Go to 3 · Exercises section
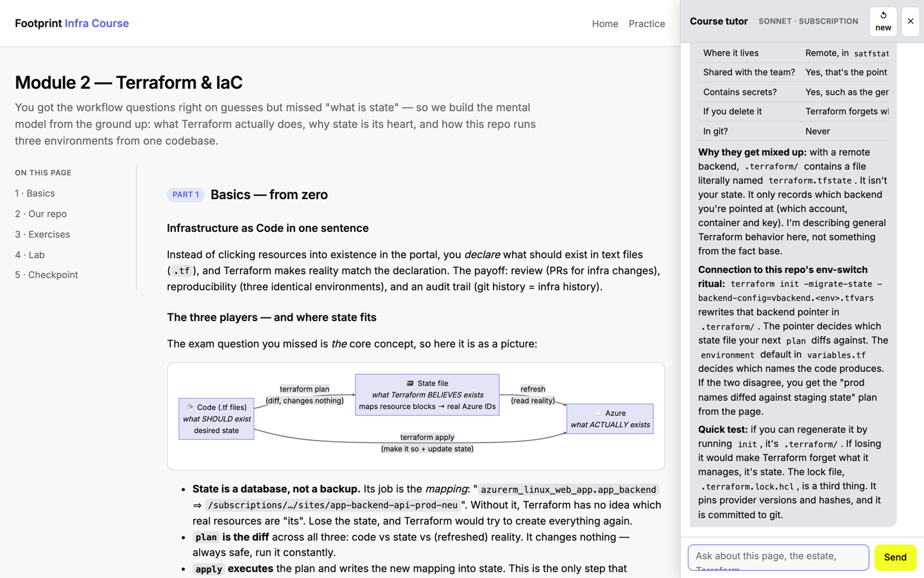924x578 pixels. [42, 234]
